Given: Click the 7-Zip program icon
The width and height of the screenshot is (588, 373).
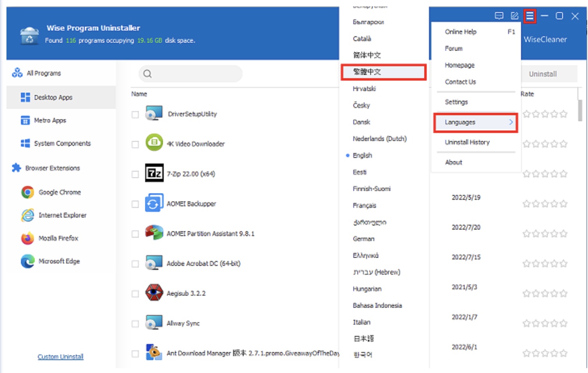Looking at the screenshot, I should click(154, 173).
